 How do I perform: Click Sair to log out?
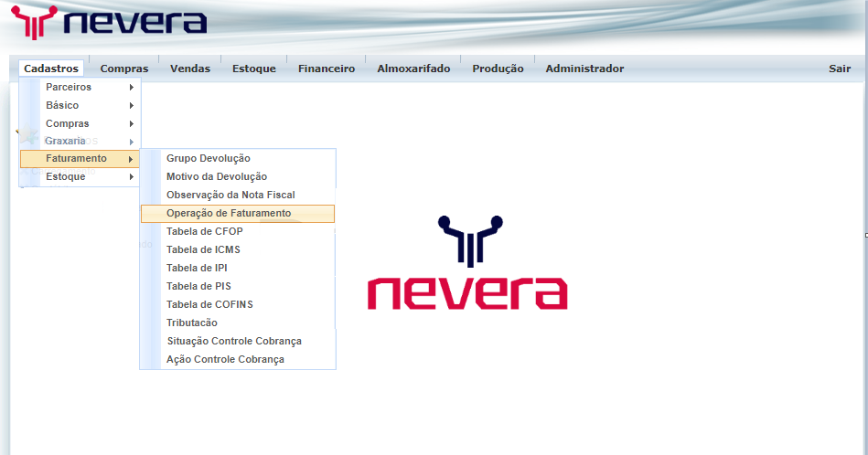click(840, 69)
